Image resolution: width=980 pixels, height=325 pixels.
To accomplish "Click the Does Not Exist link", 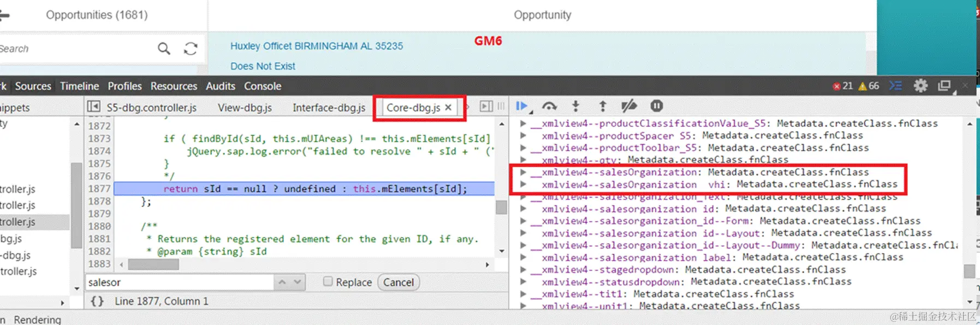I will point(263,66).
